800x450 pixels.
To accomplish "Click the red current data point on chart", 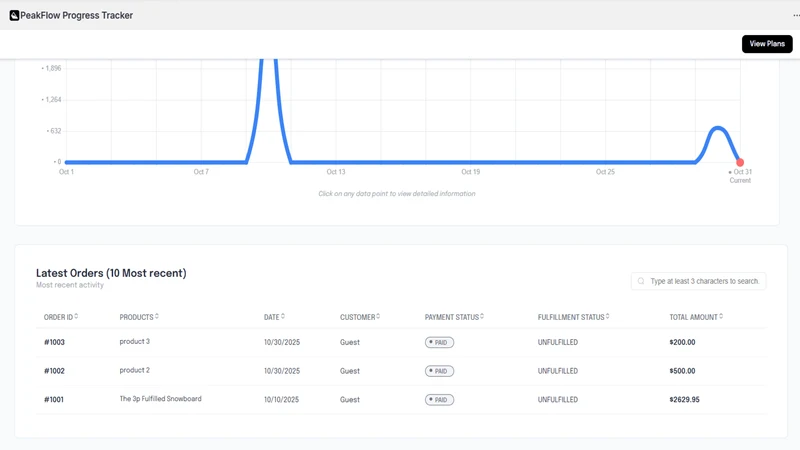I will [740, 162].
